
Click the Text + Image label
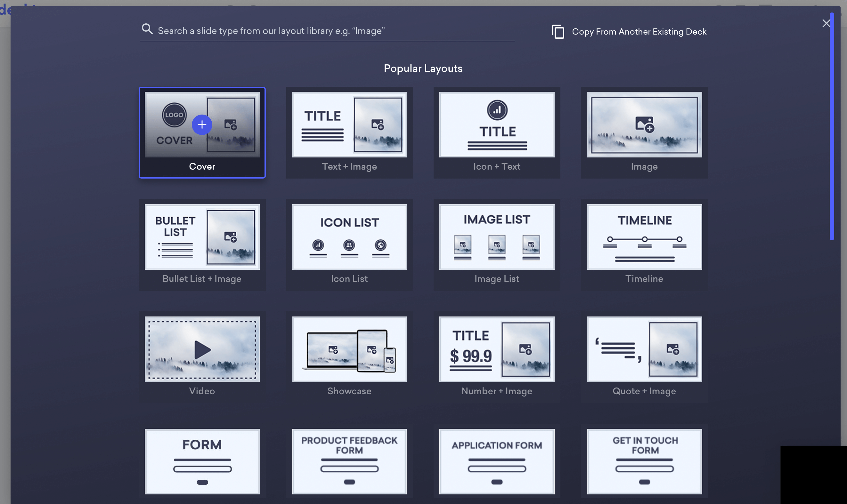(x=349, y=166)
